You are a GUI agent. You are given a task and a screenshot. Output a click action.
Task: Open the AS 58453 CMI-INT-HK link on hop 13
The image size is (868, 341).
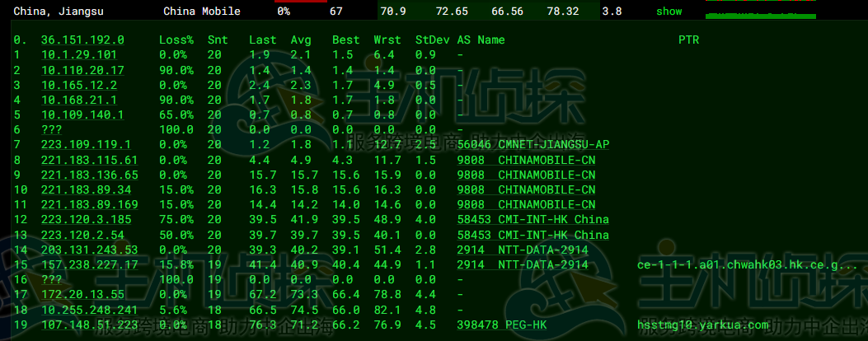[533, 235]
